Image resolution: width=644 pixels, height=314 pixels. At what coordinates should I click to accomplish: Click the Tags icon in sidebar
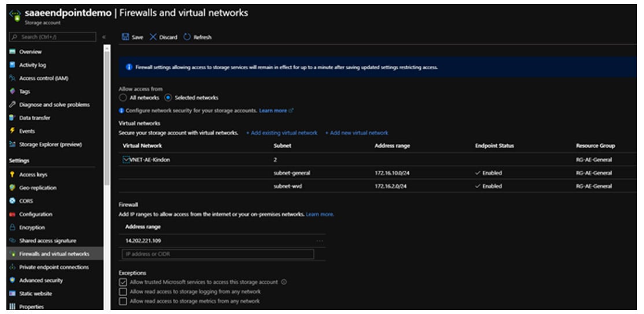coord(12,91)
